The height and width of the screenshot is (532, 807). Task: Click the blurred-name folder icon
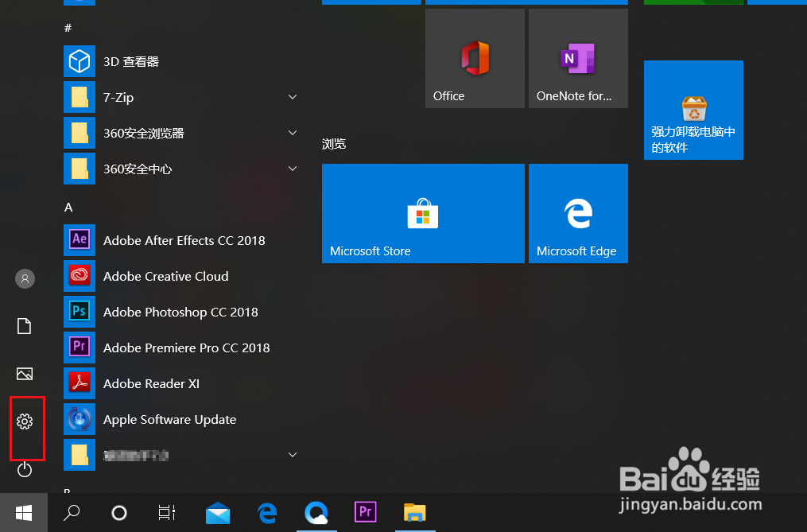click(80, 455)
